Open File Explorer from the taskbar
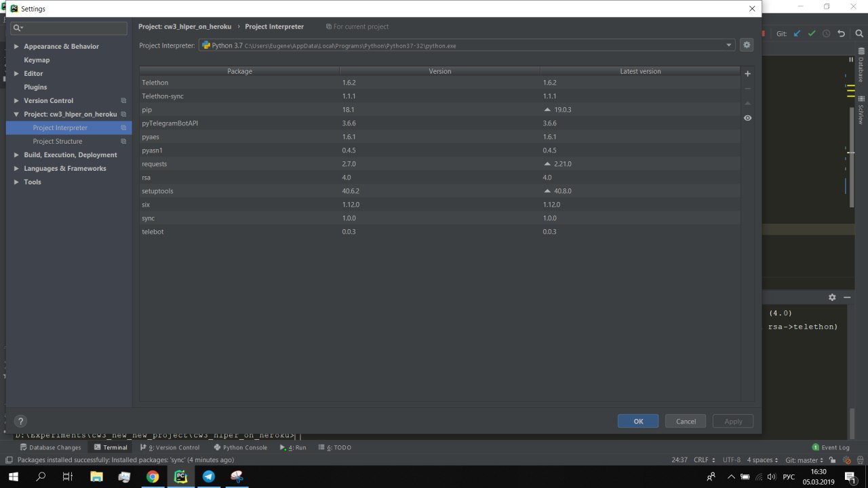 click(96, 476)
